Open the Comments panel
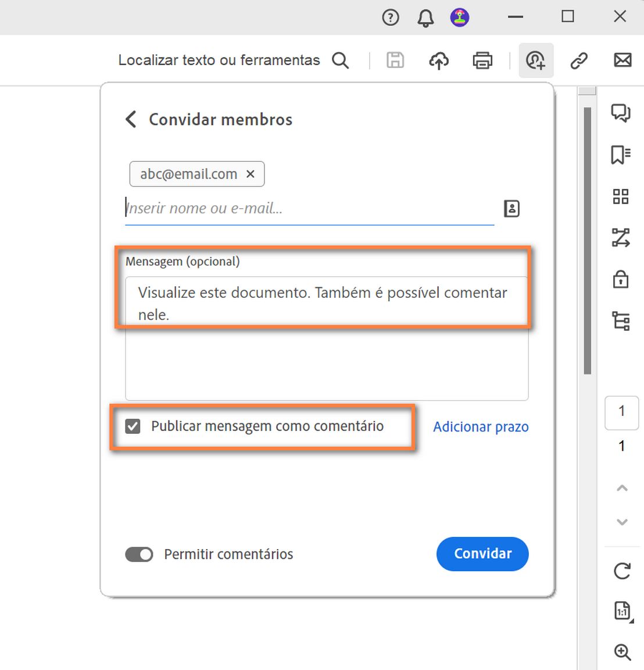 621,114
